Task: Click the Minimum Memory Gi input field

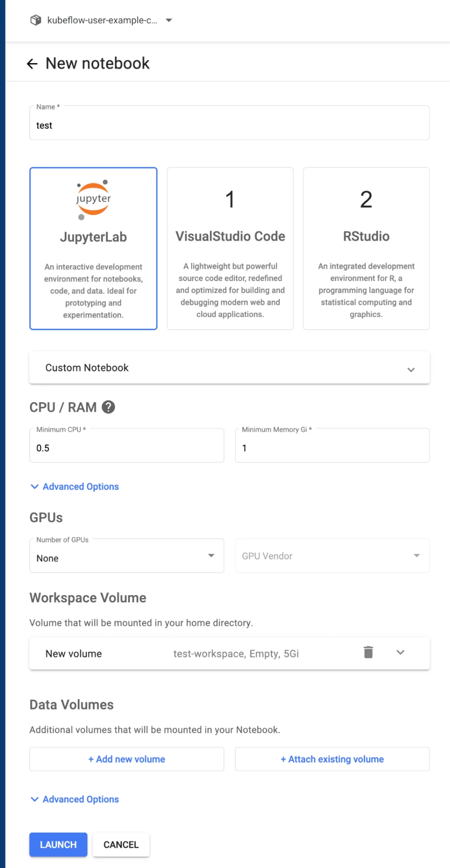Action: [x=332, y=445]
